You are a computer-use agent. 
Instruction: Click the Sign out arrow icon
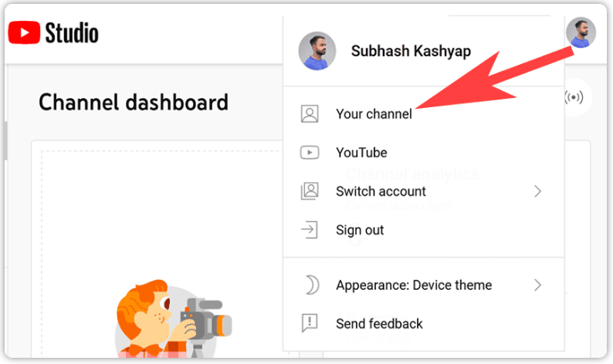(310, 230)
